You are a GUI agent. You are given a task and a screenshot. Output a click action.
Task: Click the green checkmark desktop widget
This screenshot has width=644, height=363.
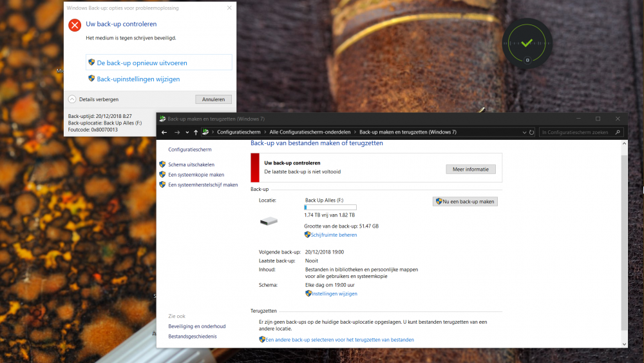coord(527,43)
